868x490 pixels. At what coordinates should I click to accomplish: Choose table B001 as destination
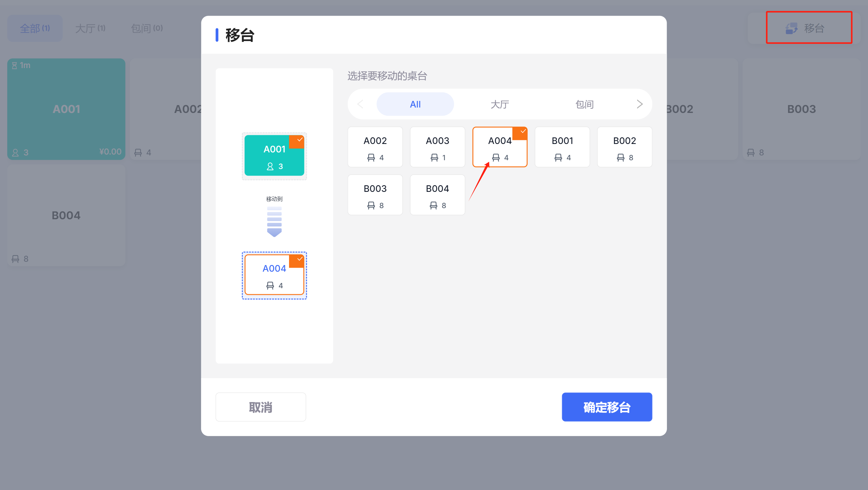point(562,147)
